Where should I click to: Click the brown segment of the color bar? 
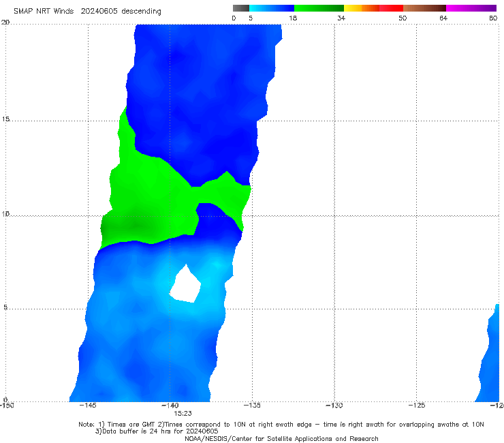point(424,8)
